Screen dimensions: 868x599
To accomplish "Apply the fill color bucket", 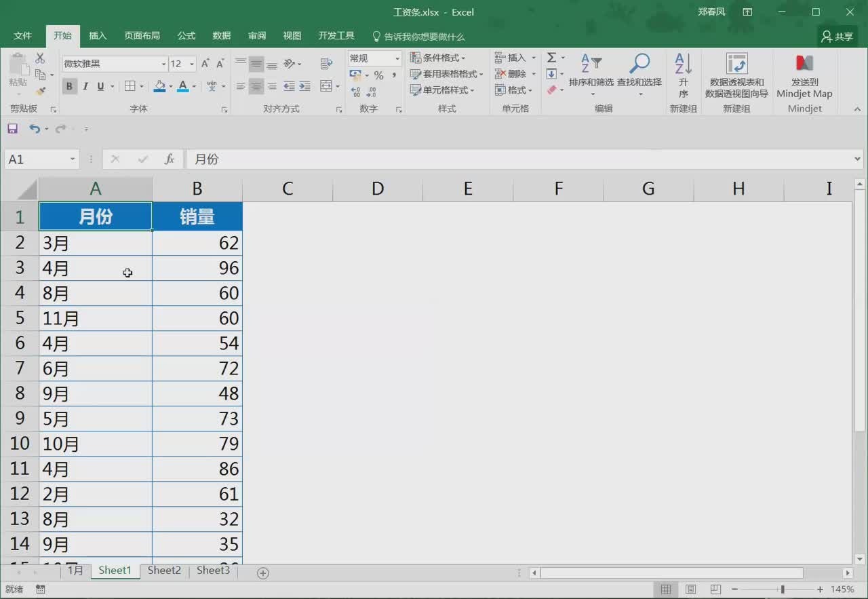I will pos(159,86).
